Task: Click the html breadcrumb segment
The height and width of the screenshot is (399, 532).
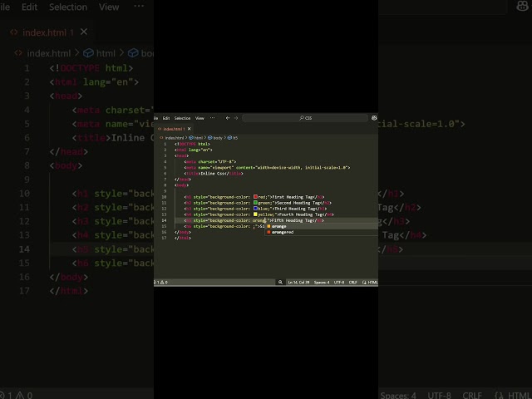Action: [x=198, y=138]
